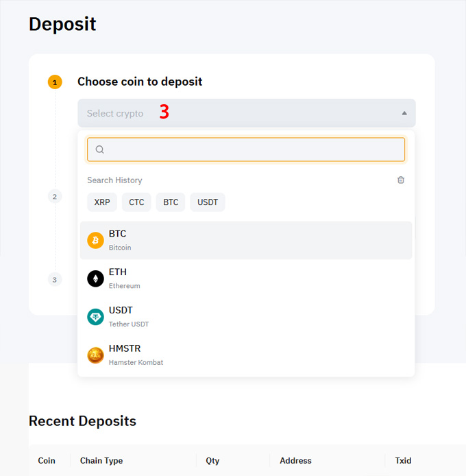The image size is (466, 476).
Task: Collapse the Select crypto dropdown arrow
Action: [404, 113]
